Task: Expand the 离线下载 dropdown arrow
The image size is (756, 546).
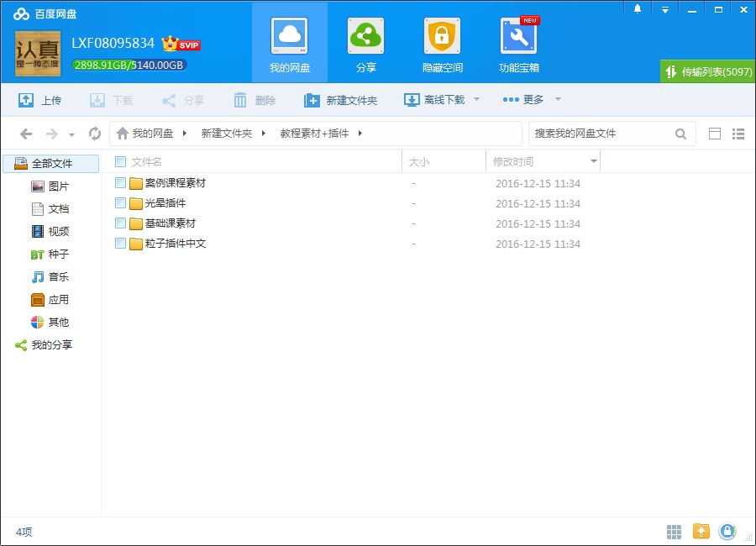Action: click(476, 99)
